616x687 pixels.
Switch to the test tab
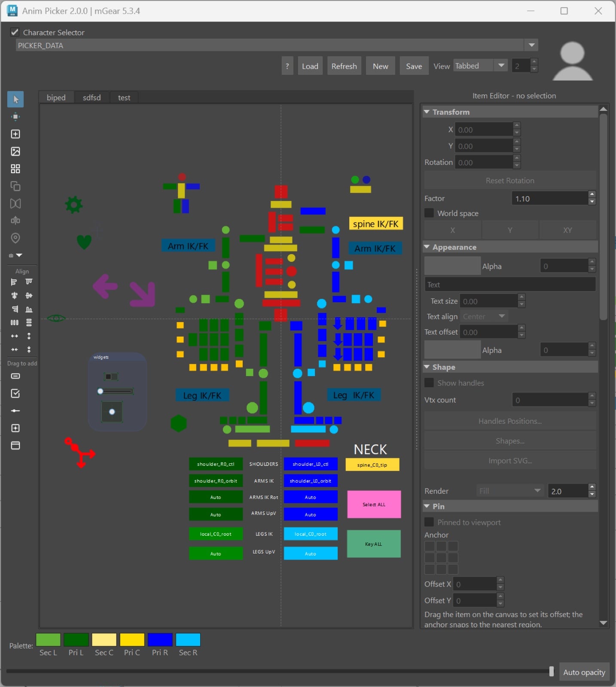[x=124, y=97]
